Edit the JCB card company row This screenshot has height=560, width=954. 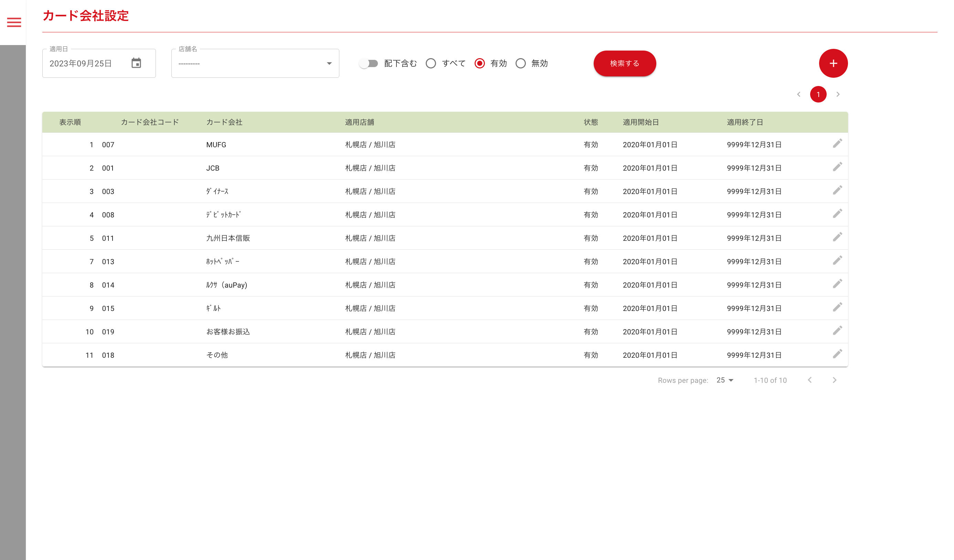coord(837,167)
